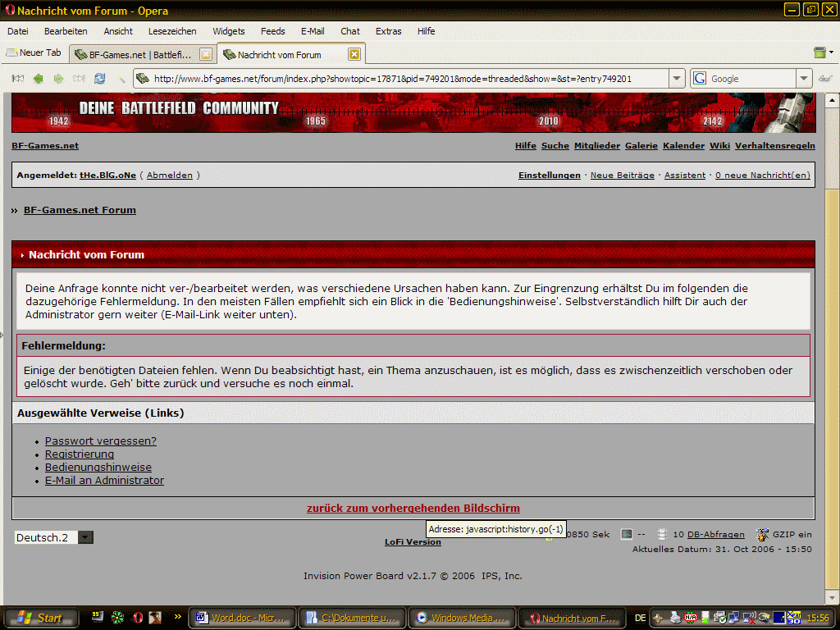
Task: Open the Suche link in forum navigation
Action: [555, 146]
